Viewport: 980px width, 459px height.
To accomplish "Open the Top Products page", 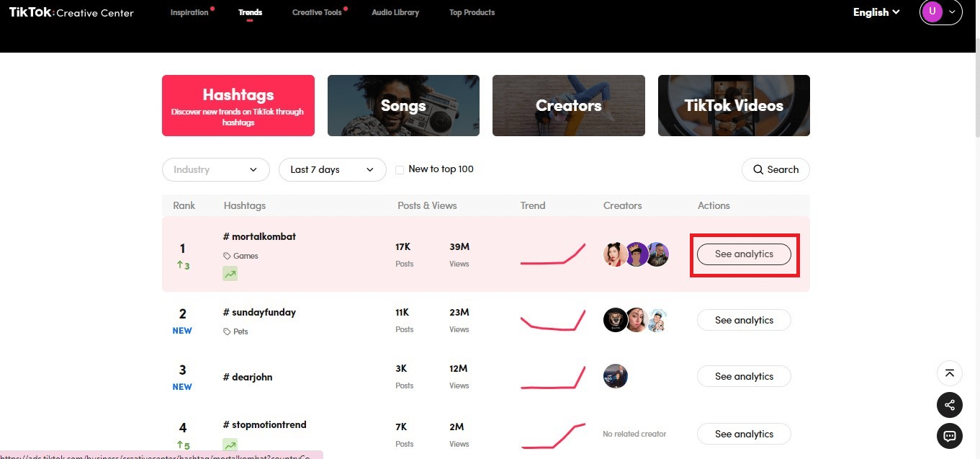I will pos(472,12).
